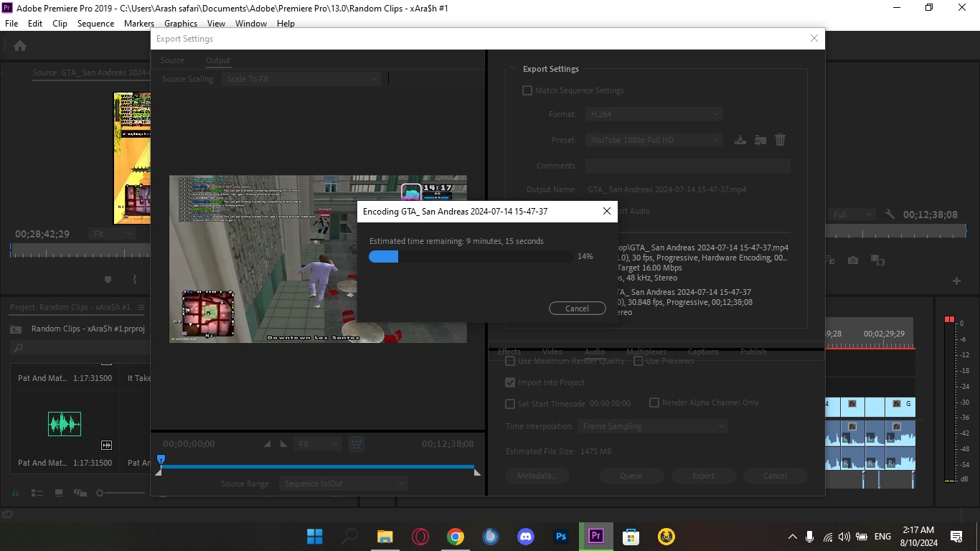Open the Time Interpolation Frame Sampling dropdown
The width and height of the screenshot is (980, 551).
[652, 426]
